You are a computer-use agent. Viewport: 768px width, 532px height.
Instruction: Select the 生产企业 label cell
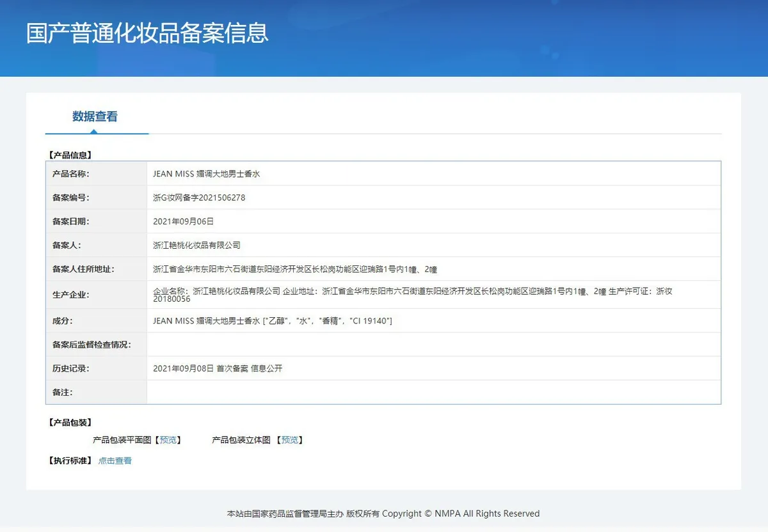click(97, 295)
